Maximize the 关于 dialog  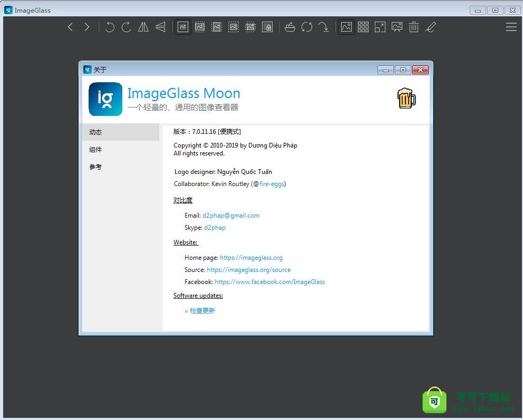(403, 70)
